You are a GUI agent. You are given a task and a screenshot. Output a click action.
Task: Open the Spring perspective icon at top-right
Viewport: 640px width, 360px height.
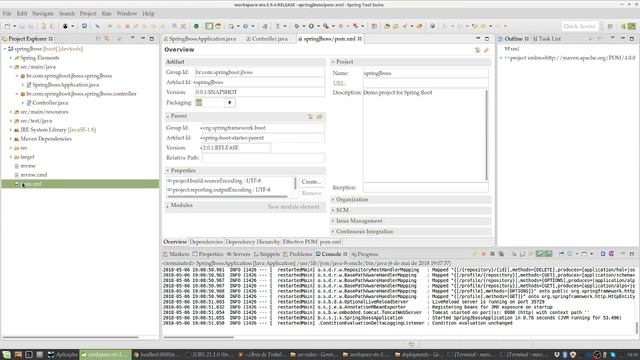(632, 26)
